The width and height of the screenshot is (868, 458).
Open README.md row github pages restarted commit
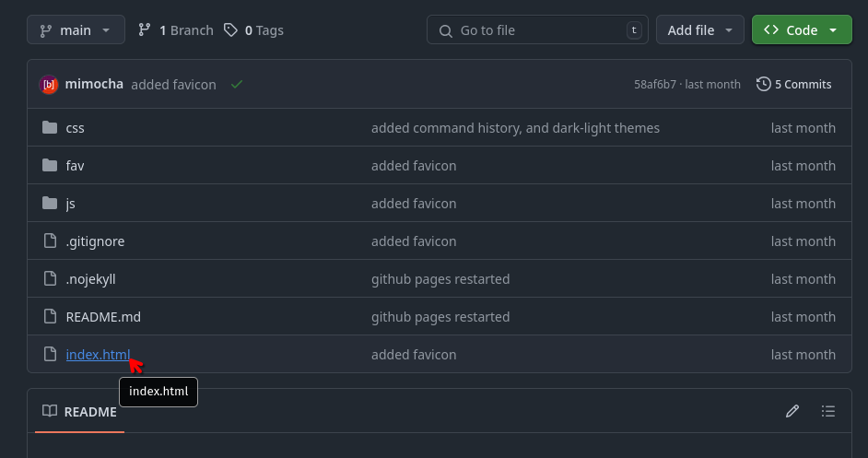tap(440, 317)
